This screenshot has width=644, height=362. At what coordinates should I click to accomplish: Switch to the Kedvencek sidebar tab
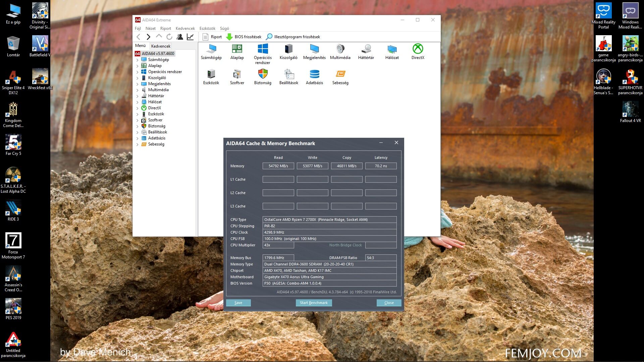pos(161,46)
